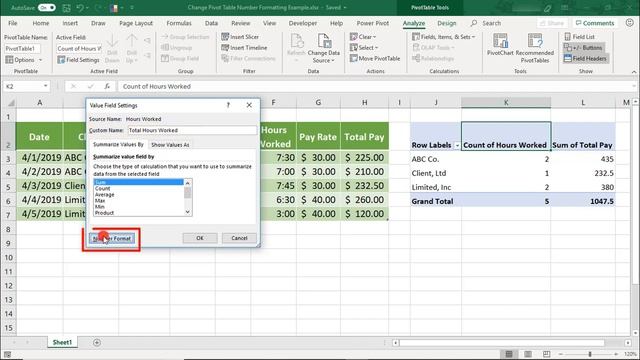Image resolution: width=640 pixels, height=360 pixels.
Task: Select column K header
Action: point(506,103)
